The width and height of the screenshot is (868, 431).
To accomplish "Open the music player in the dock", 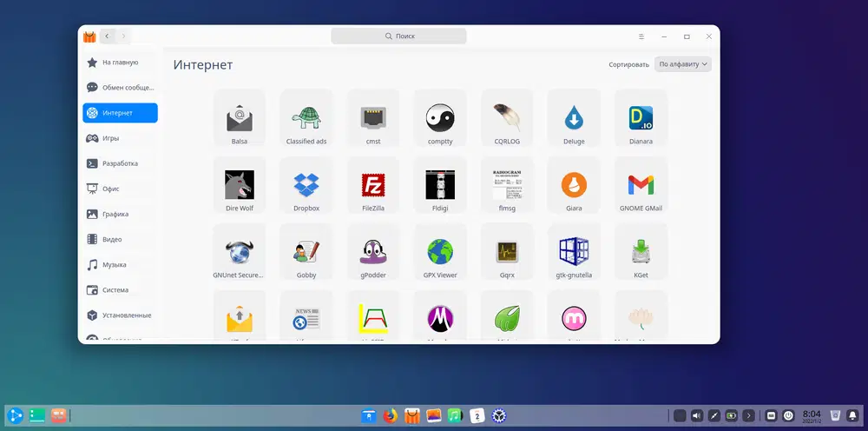I will pyautogui.click(x=455, y=415).
